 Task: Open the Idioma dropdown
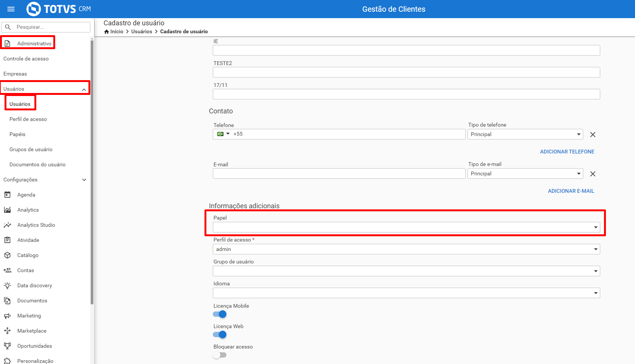[x=406, y=293]
